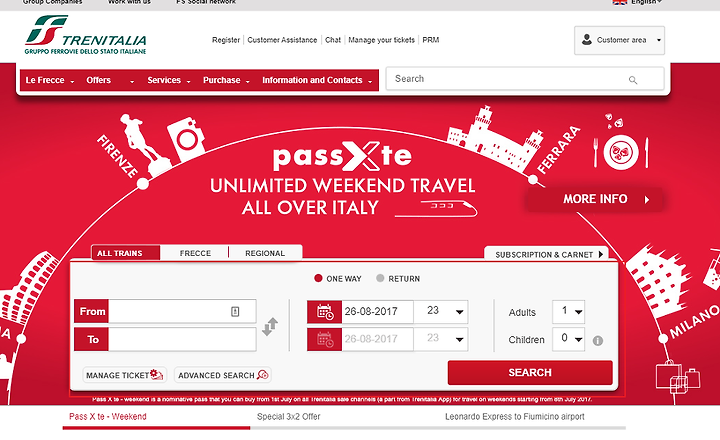720x440 pixels.
Task: Open the Manage your tickets link
Action: pos(381,40)
